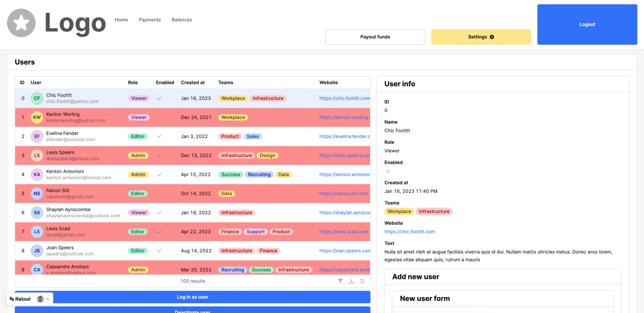Viewport: 644px width, 313px height.
Task: Select the Recruiting tag in Kenton Antonioni row
Action: point(259,174)
